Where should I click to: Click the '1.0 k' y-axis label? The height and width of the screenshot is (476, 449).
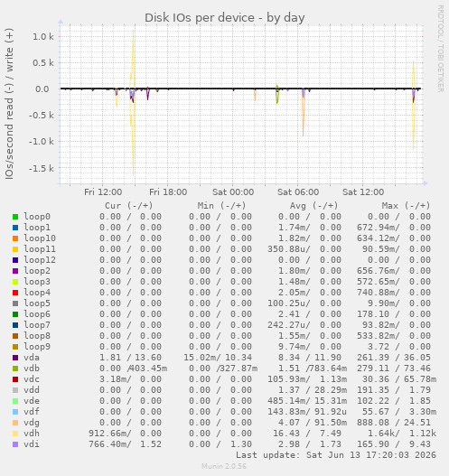click(43, 37)
